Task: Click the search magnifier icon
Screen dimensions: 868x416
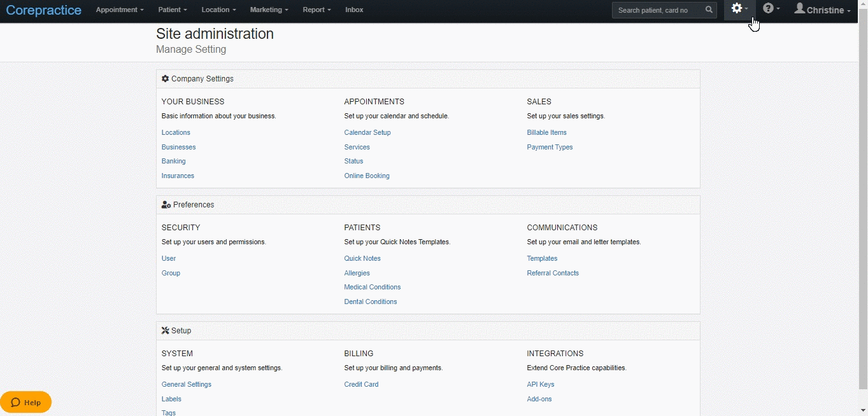Action: click(709, 10)
